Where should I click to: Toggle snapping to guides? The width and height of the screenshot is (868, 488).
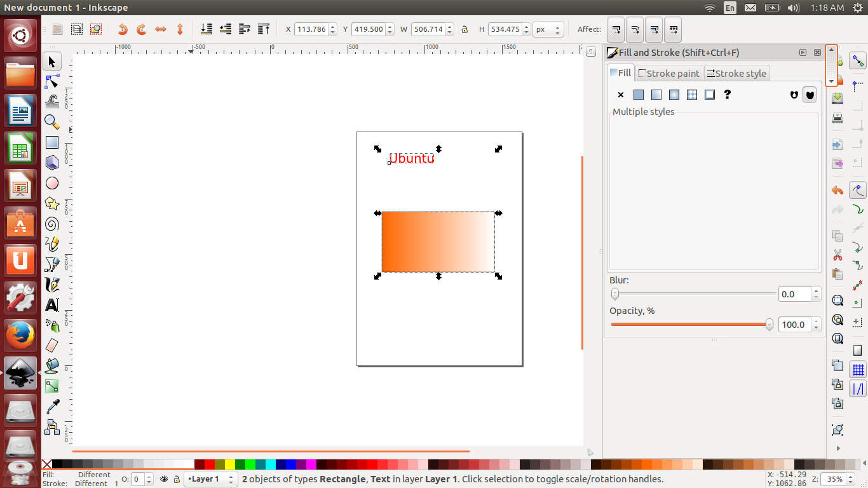(x=858, y=388)
